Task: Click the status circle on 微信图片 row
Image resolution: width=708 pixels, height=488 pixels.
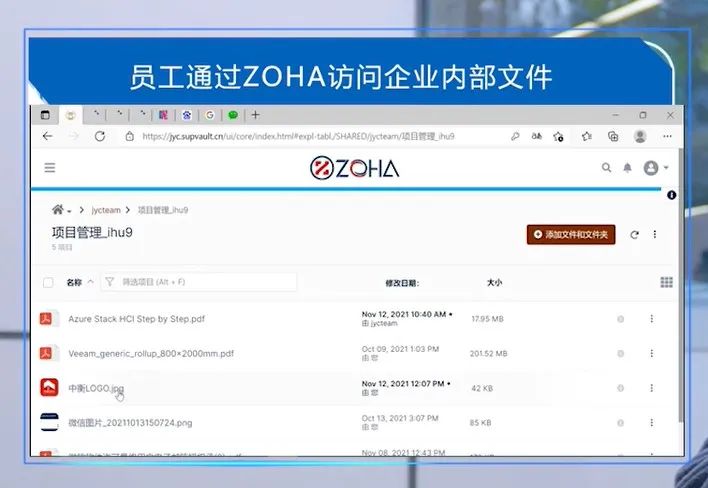Action: pos(620,422)
